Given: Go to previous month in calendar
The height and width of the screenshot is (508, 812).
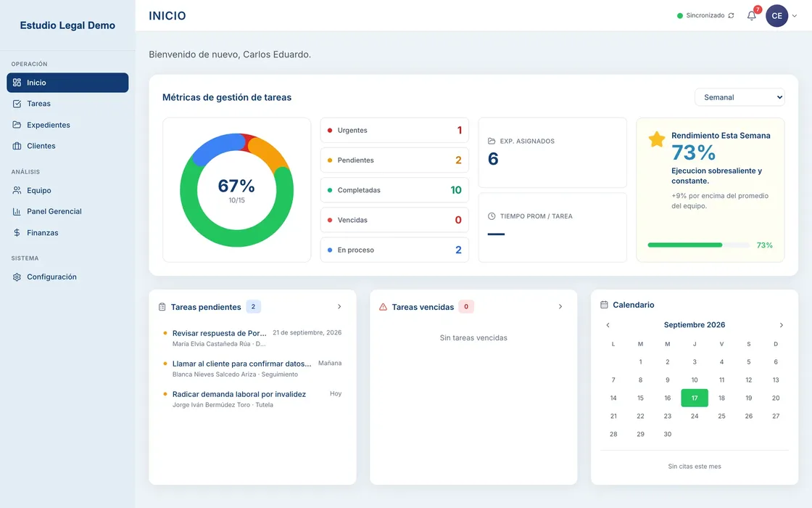Looking at the screenshot, I should tap(608, 325).
